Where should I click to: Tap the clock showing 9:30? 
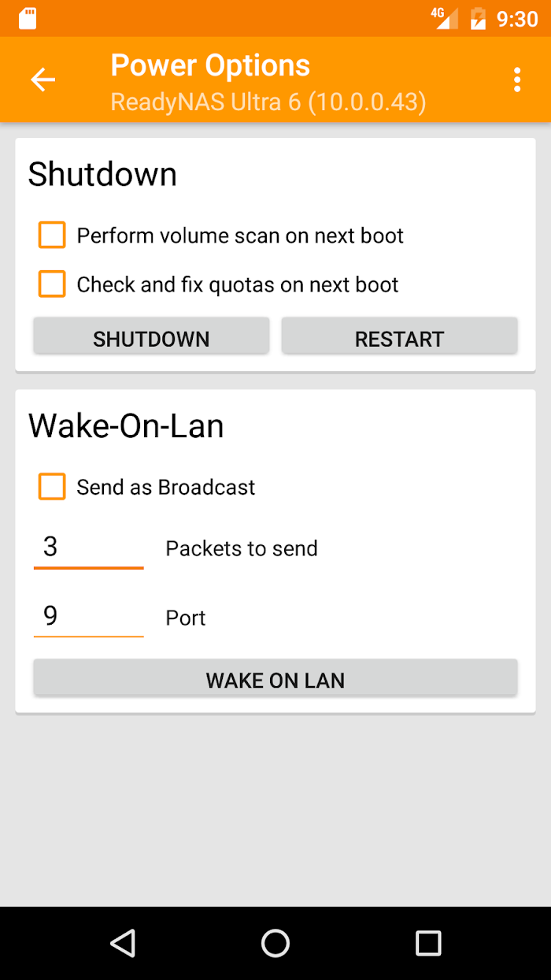517,18
